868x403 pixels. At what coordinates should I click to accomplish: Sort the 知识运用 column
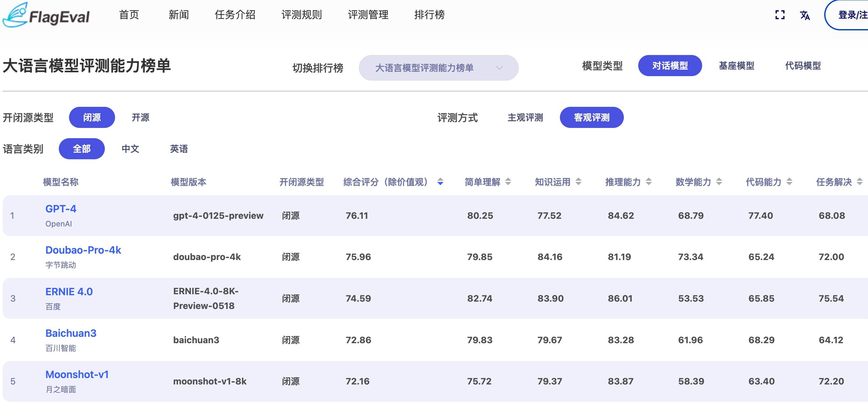579,181
